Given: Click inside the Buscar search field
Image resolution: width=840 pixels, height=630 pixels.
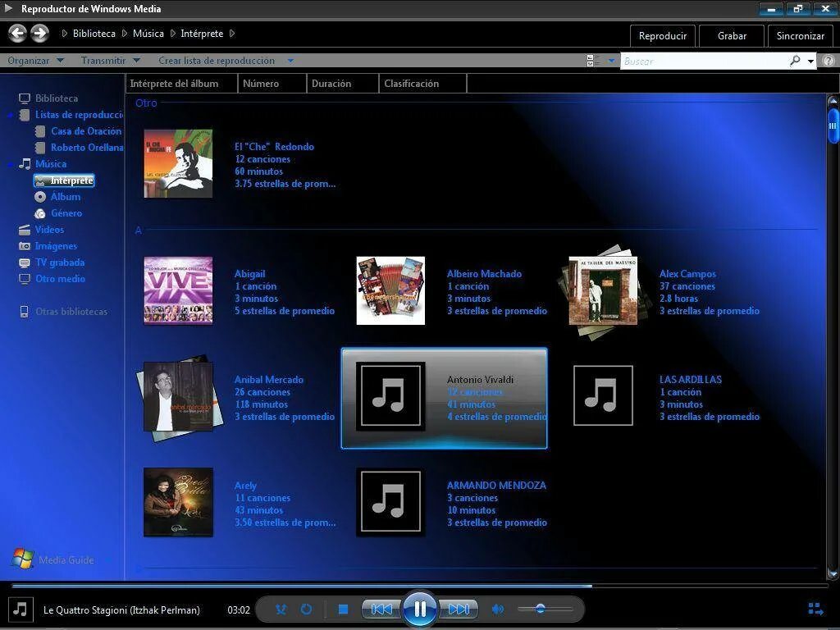Looking at the screenshot, I should (x=705, y=61).
